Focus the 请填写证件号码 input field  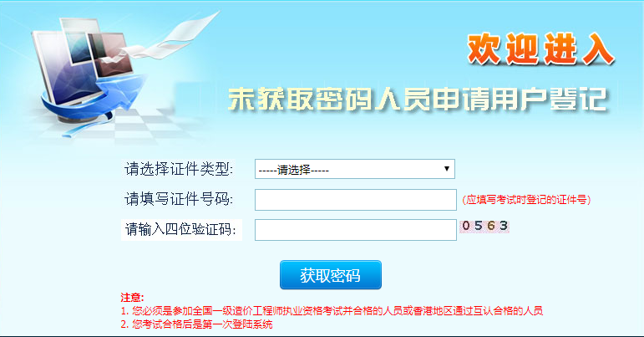(x=356, y=200)
